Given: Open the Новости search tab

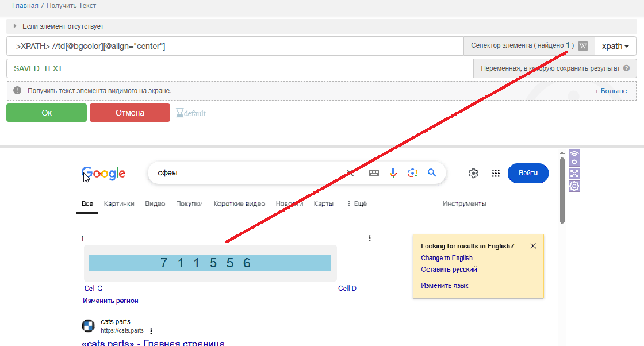Looking at the screenshot, I should tap(289, 203).
